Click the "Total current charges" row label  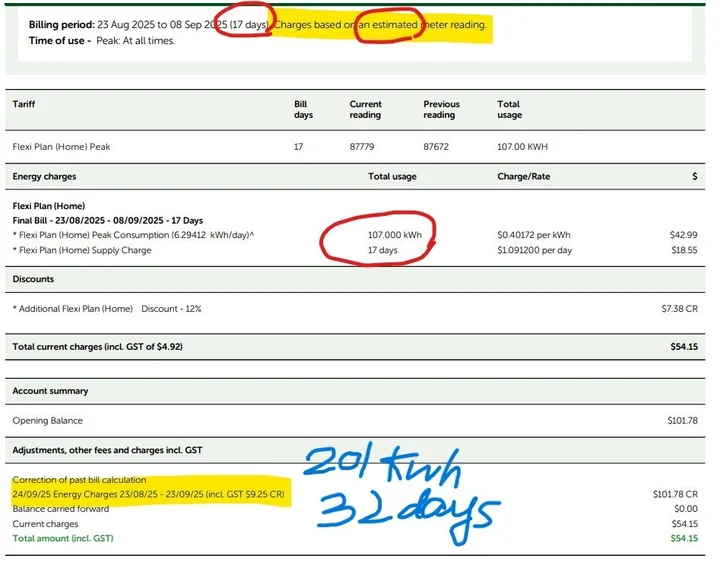pos(97,347)
